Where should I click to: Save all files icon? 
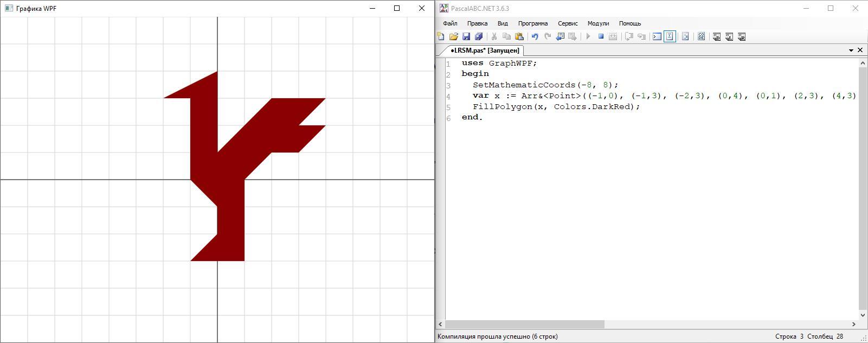[479, 36]
